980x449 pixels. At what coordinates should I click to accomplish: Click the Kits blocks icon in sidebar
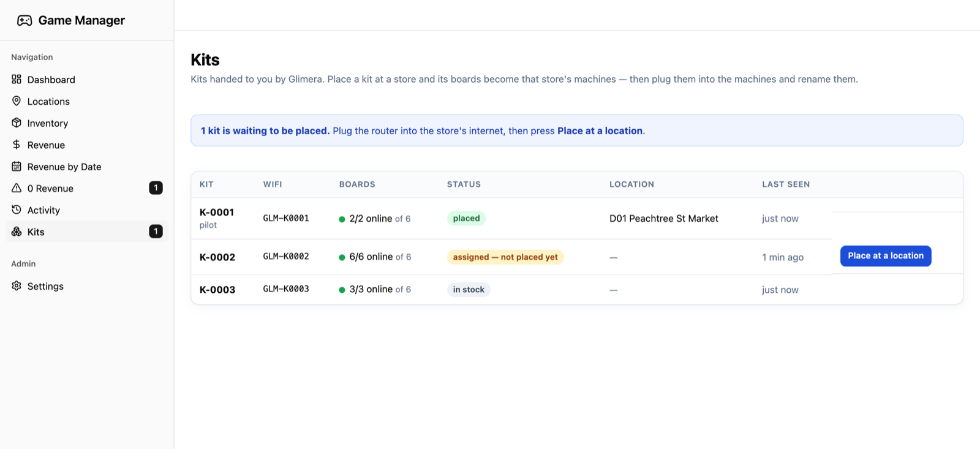17,232
